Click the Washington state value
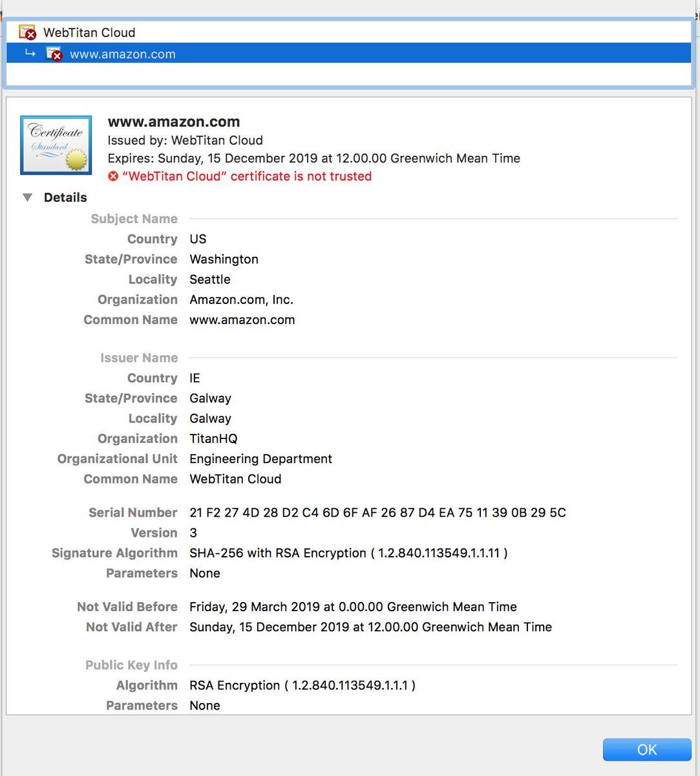The image size is (700, 776). (224, 259)
